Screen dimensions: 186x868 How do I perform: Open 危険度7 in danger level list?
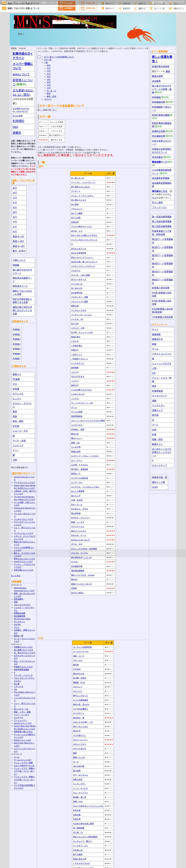(17, 358)
